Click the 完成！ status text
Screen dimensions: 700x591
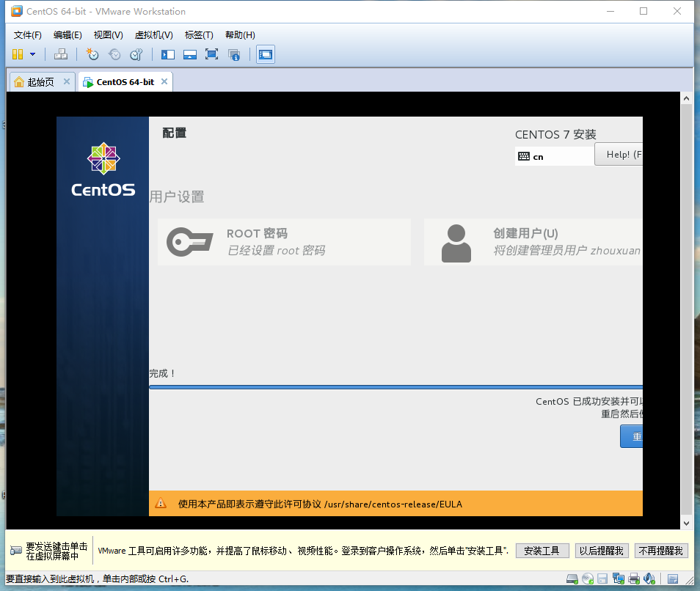[x=162, y=373]
